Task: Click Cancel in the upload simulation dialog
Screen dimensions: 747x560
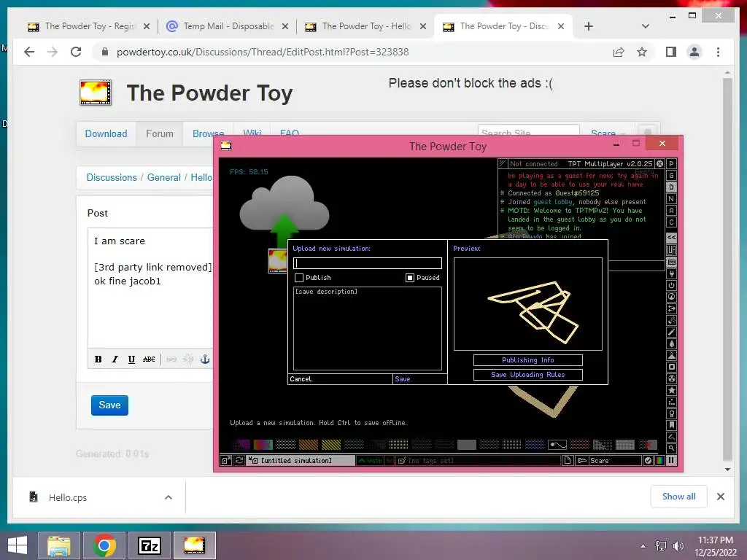Action: (x=340, y=379)
